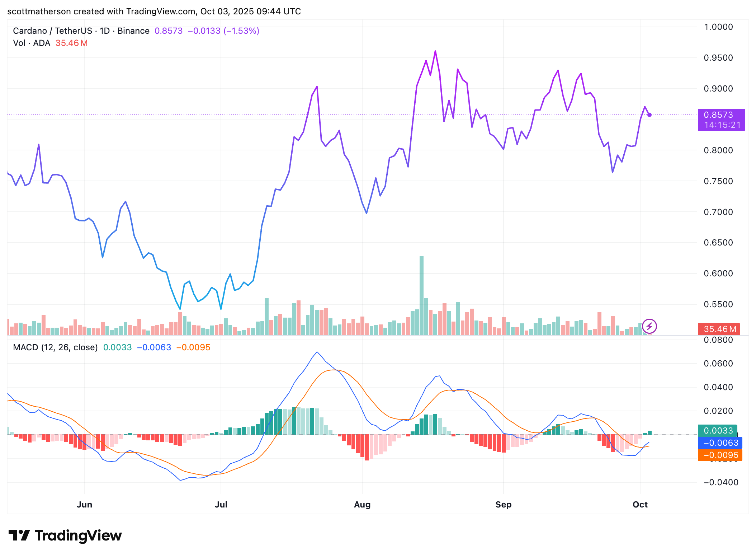Click the Vol · ADA indicator legend
Viewport: 756px width, 557px height.
(x=32, y=43)
